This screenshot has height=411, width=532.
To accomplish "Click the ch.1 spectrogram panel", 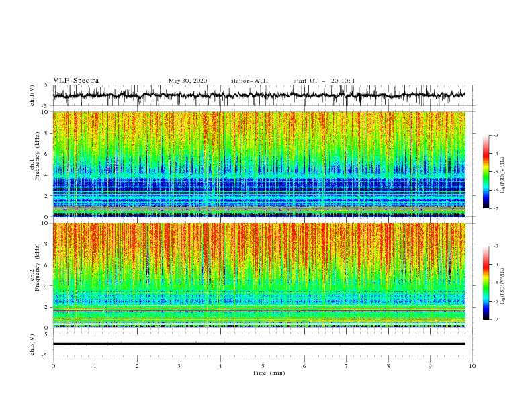I will [x=259, y=164].
